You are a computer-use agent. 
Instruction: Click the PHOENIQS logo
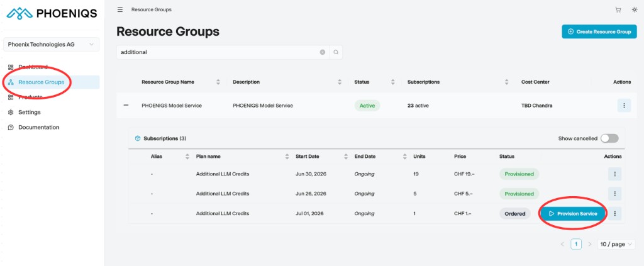coord(52,14)
